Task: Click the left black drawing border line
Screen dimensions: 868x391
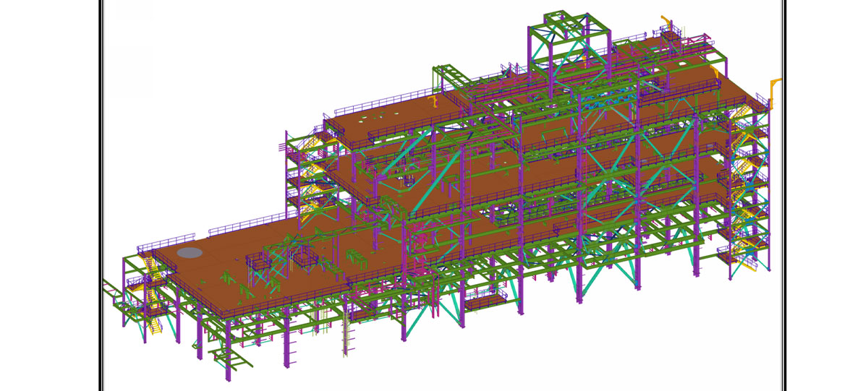Action: (x=100, y=195)
